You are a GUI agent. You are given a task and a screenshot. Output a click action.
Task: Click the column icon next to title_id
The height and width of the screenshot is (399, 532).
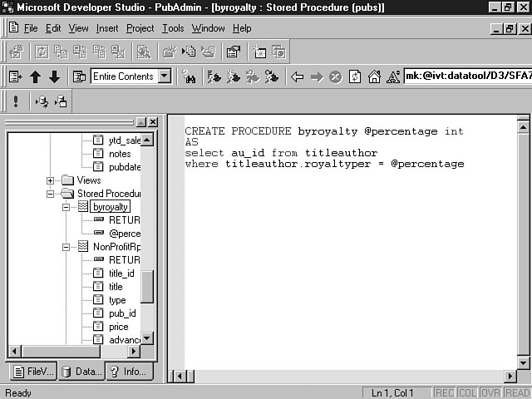coord(98,273)
